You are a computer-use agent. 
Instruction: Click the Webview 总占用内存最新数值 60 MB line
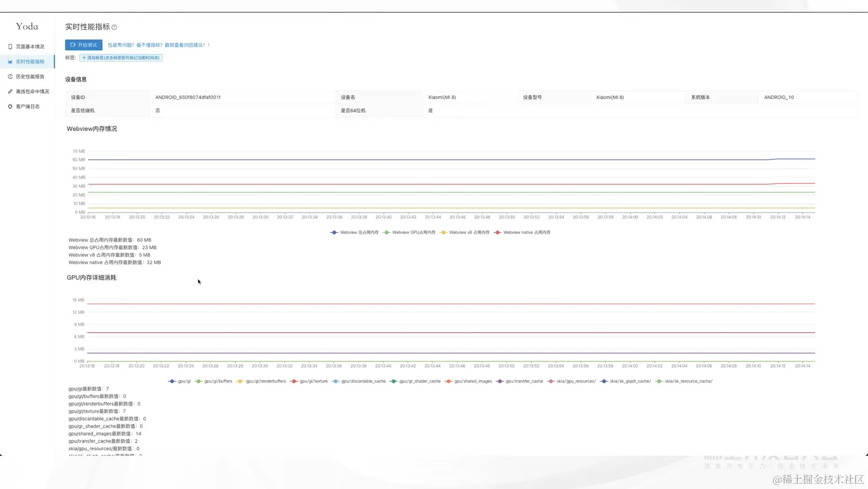(x=110, y=240)
